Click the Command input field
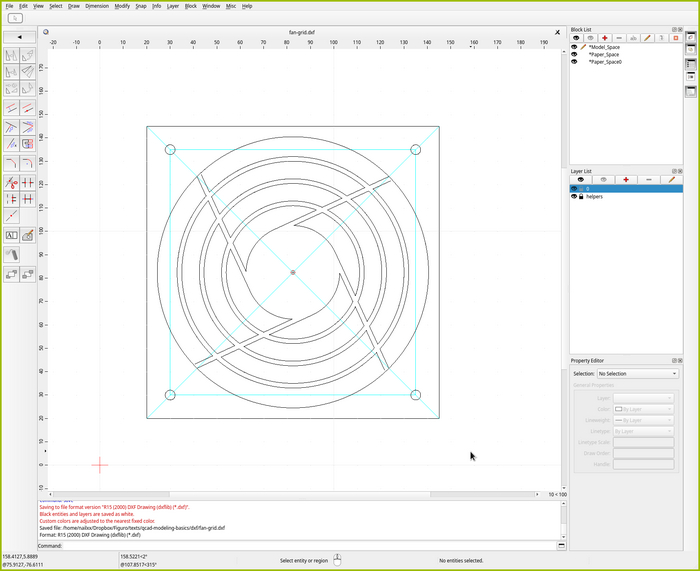 (300, 546)
